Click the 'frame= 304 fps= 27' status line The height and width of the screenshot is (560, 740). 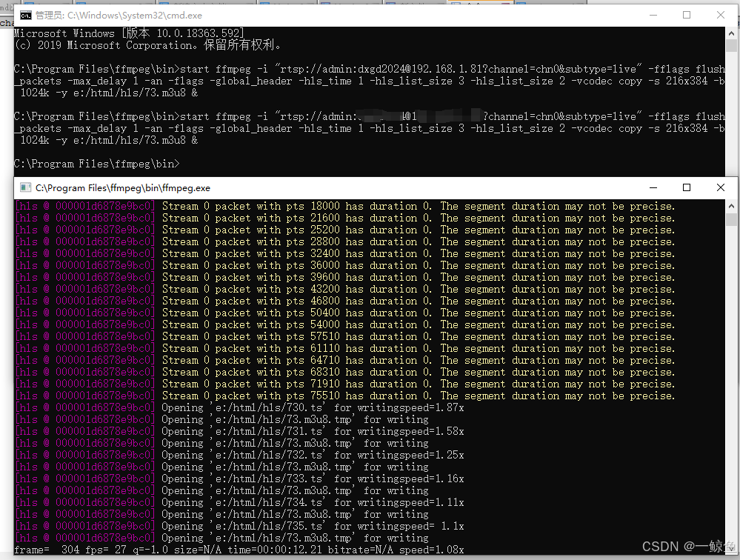coord(239,550)
